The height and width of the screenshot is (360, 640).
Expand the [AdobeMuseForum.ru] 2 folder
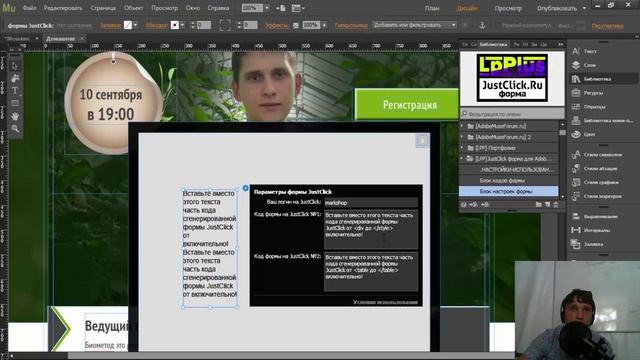[x=462, y=137]
